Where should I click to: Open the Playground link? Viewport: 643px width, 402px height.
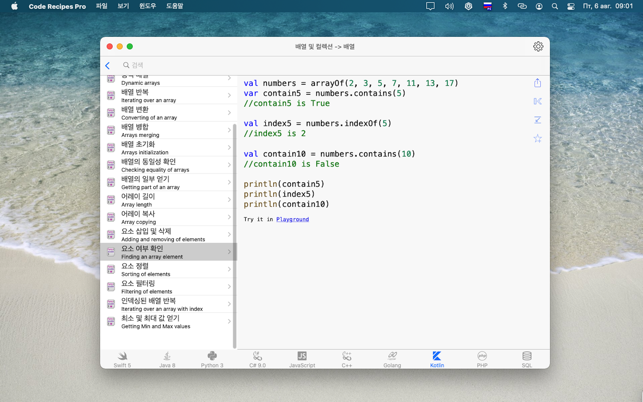click(292, 219)
